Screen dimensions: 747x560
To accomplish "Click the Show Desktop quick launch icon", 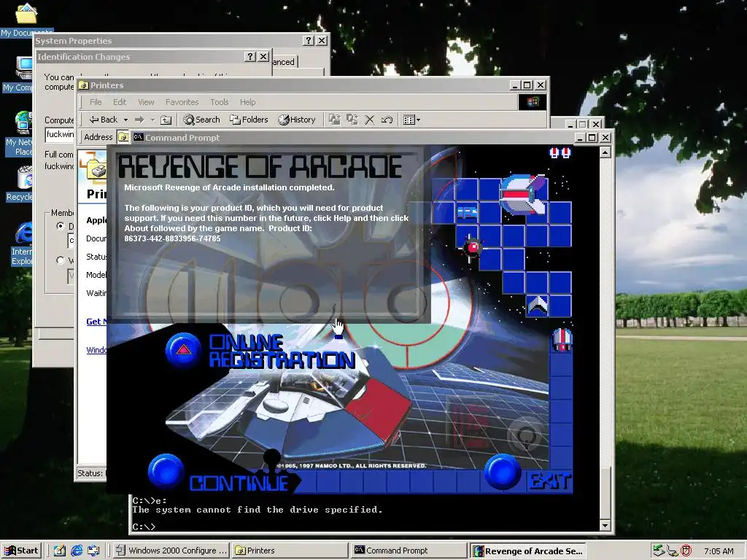I will 60,551.
